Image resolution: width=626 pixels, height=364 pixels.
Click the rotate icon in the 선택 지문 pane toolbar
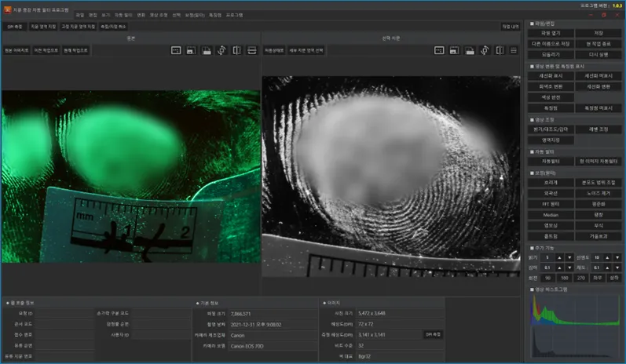tap(485, 50)
